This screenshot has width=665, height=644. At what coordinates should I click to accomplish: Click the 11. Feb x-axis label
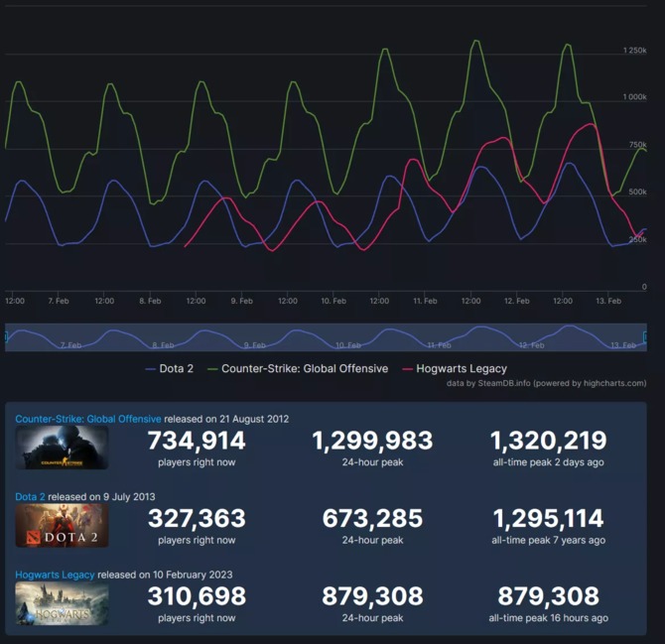pos(425,301)
